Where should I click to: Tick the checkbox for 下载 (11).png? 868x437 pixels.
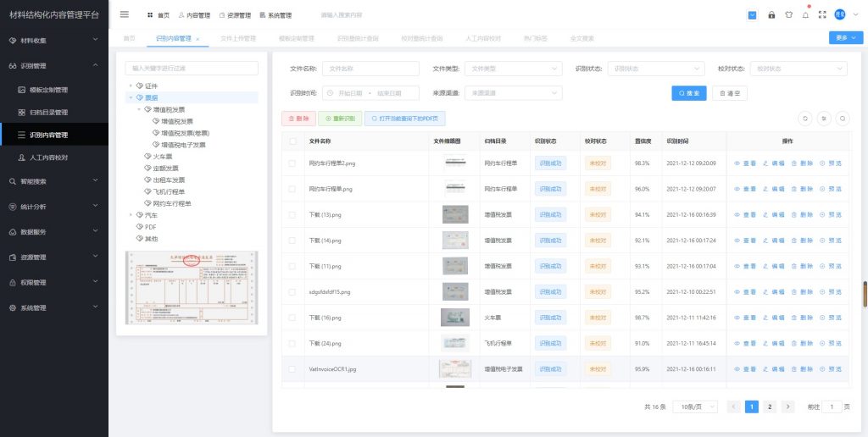(292, 266)
